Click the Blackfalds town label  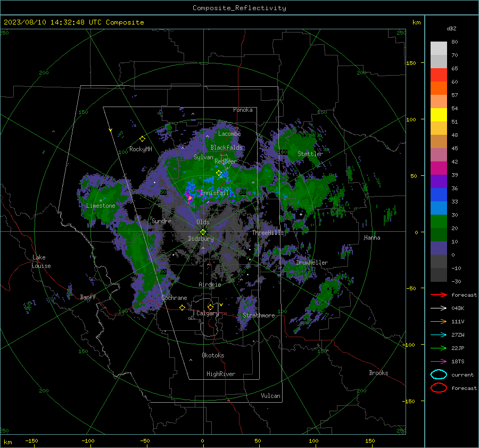click(x=226, y=148)
